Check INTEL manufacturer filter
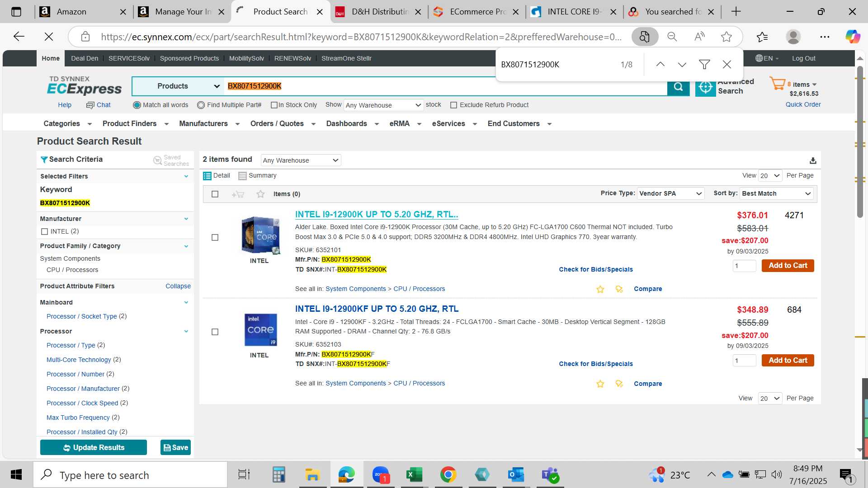The width and height of the screenshot is (868, 488). pos(44,232)
